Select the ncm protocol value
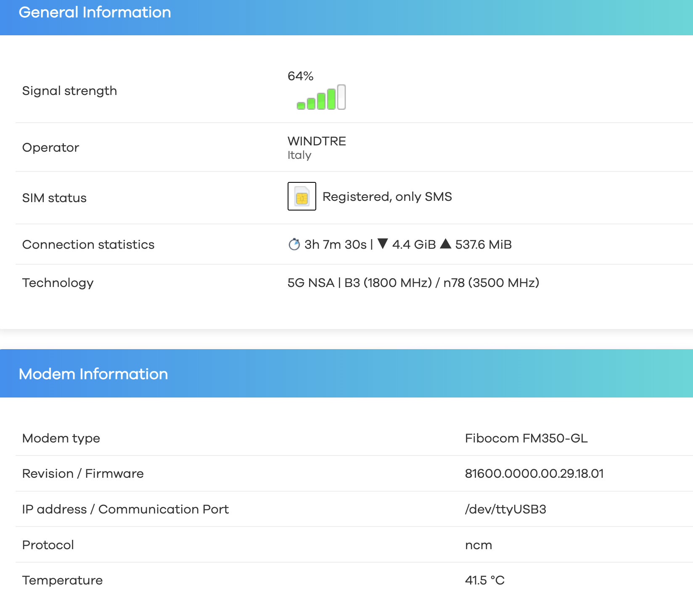Screen dimensions: 693x616 tap(479, 545)
